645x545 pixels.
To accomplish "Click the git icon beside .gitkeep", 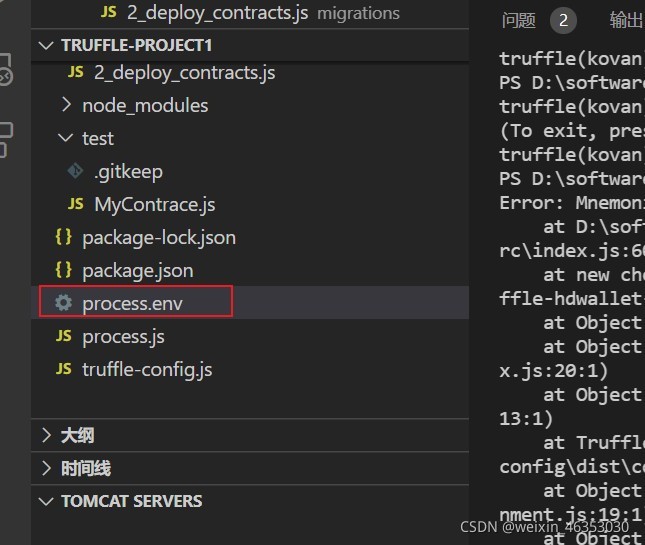I will tap(76, 171).
